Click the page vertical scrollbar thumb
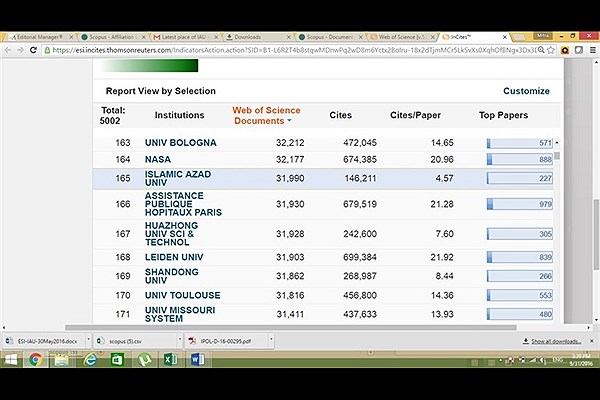 [596, 233]
